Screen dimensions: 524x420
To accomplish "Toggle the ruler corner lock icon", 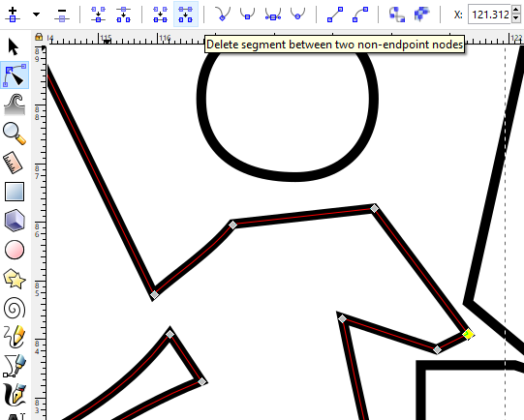I will point(39,37).
